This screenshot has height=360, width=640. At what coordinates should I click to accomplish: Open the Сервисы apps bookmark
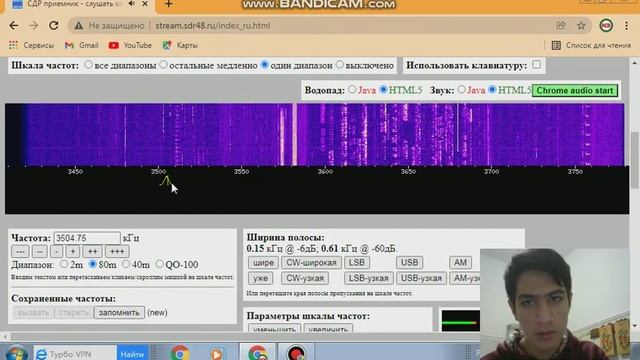pos(31,45)
